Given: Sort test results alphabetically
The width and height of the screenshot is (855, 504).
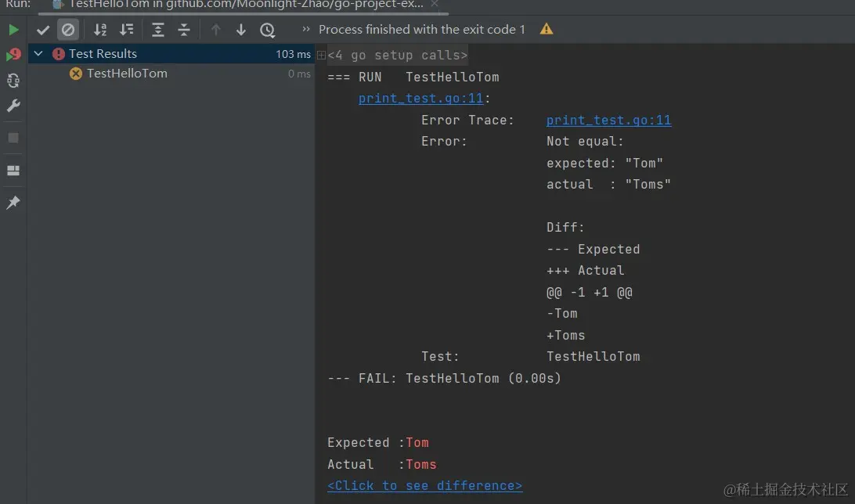Looking at the screenshot, I should (99, 30).
